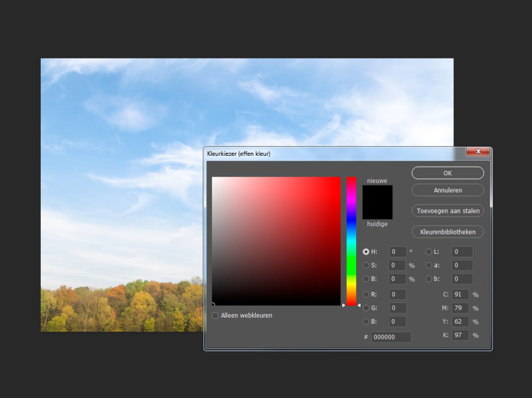Close the Kleurkiezer dialog

click(478, 152)
